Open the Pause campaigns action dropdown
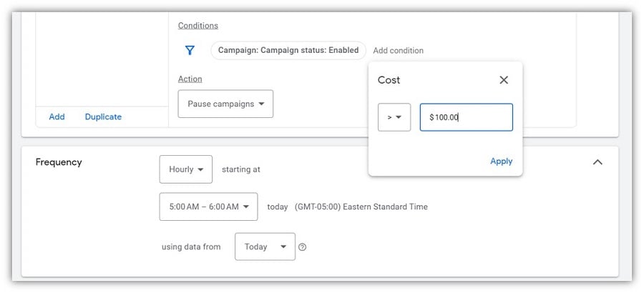The height and width of the screenshot is (293, 644). [225, 104]
